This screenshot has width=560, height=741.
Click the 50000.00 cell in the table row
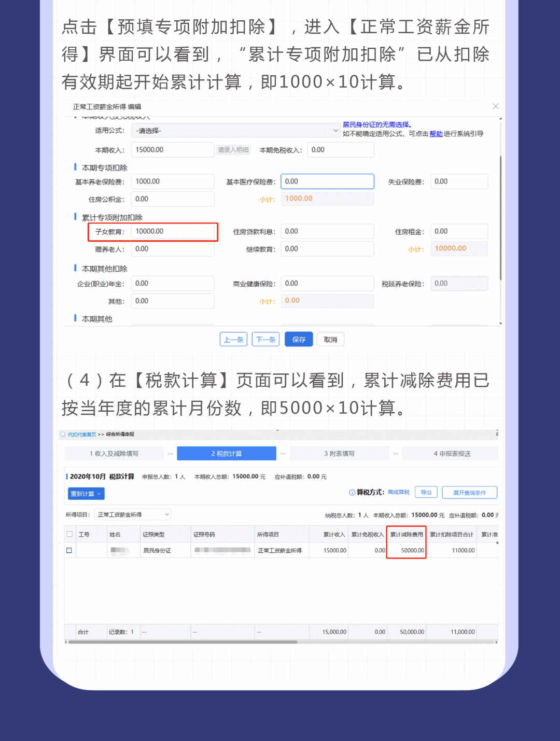pyautogui.click(x=407, y=550)
